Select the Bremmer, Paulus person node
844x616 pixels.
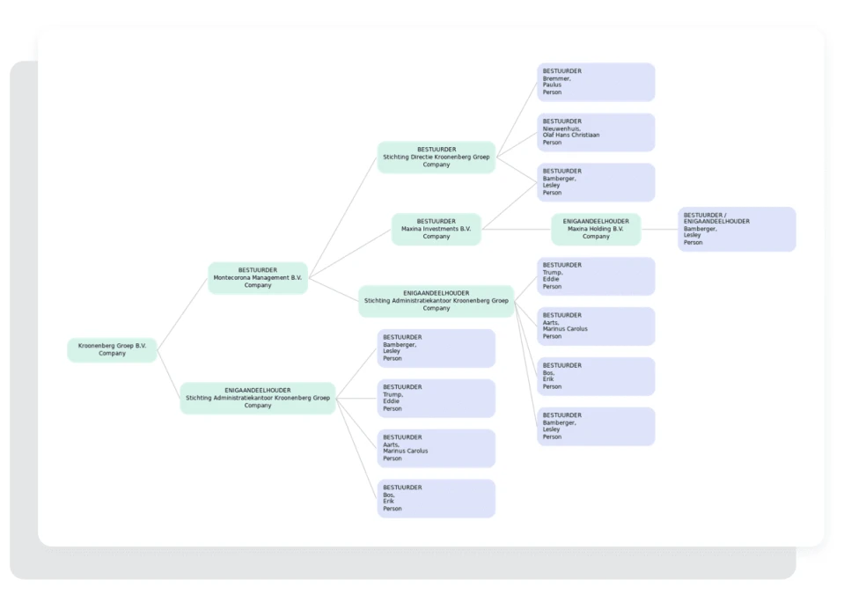pos(596,82)
